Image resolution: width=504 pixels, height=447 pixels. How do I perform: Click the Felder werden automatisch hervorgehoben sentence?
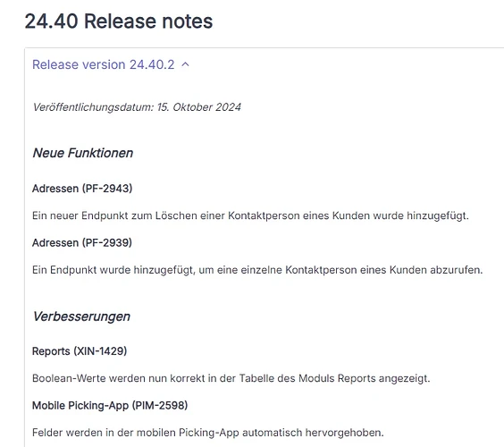point(208,433)
